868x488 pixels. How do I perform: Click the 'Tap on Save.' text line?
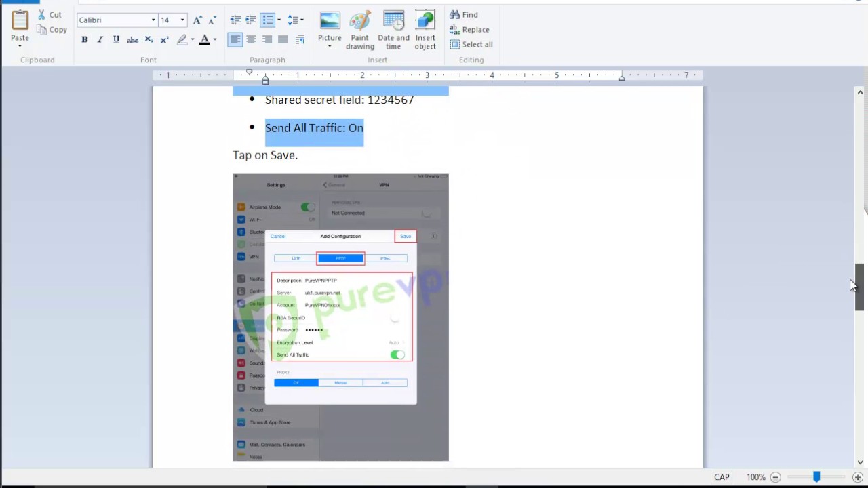click(x=265, y=155)
